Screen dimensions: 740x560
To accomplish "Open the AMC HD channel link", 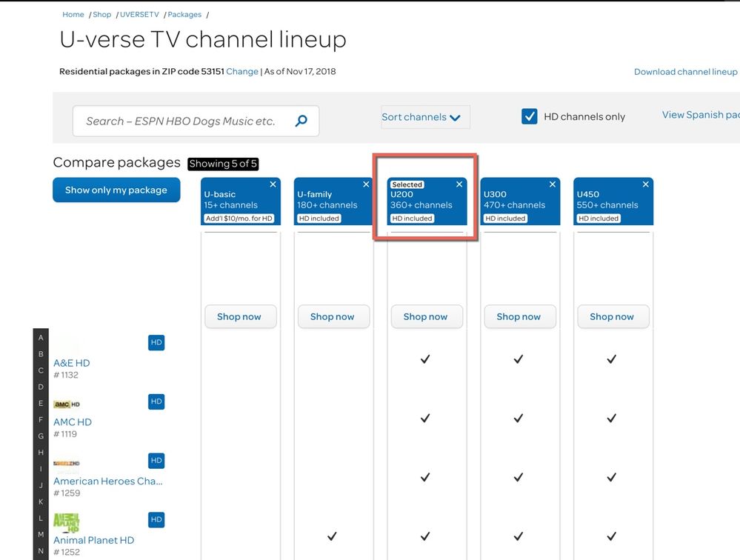I will (x=73, y=422).
